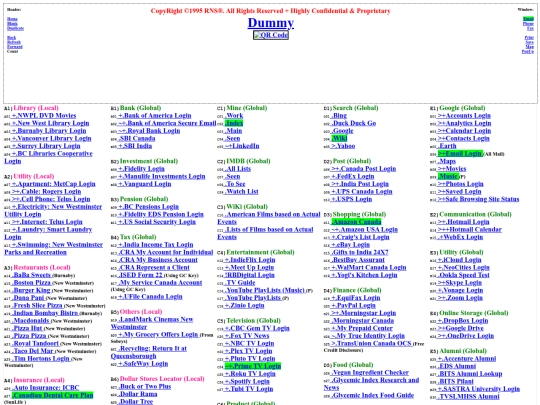Image resolution: width=540 pixels, height=405 pixels.
Task: Open highlighted Canadian Dental Care Plan link
Action: point(52,395)
